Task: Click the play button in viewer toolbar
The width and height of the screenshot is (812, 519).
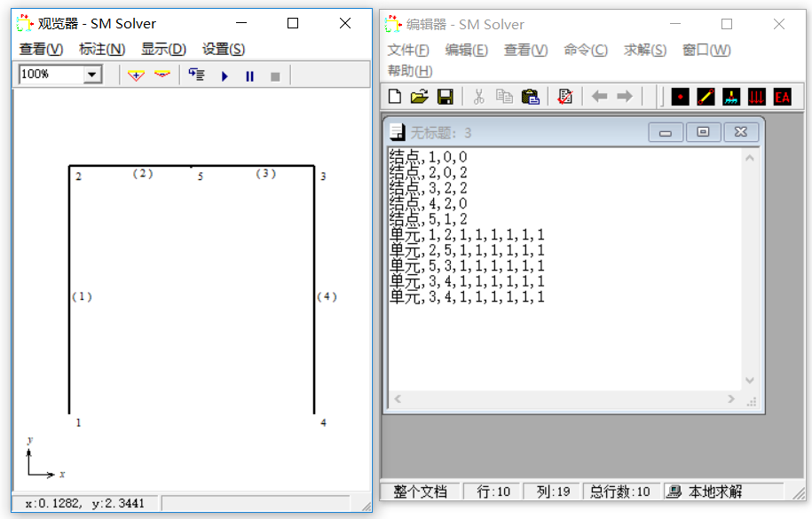Action: (225, 76)
